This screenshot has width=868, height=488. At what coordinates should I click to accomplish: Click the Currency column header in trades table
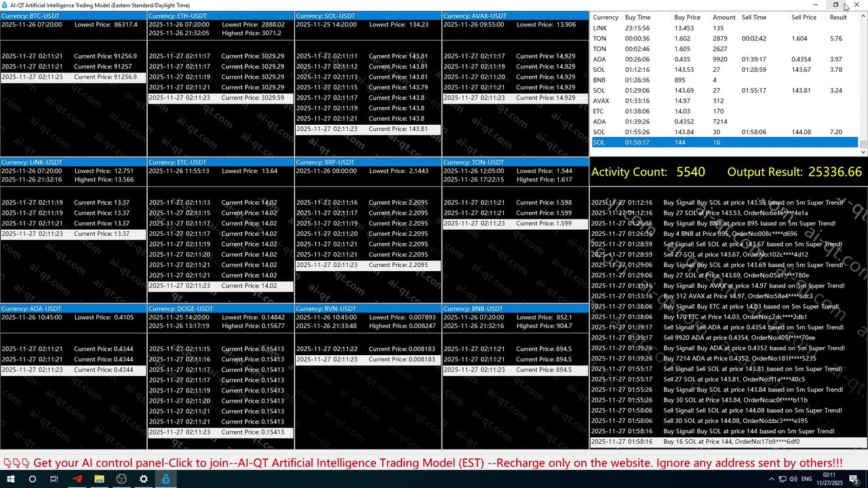tap(606, 17)
